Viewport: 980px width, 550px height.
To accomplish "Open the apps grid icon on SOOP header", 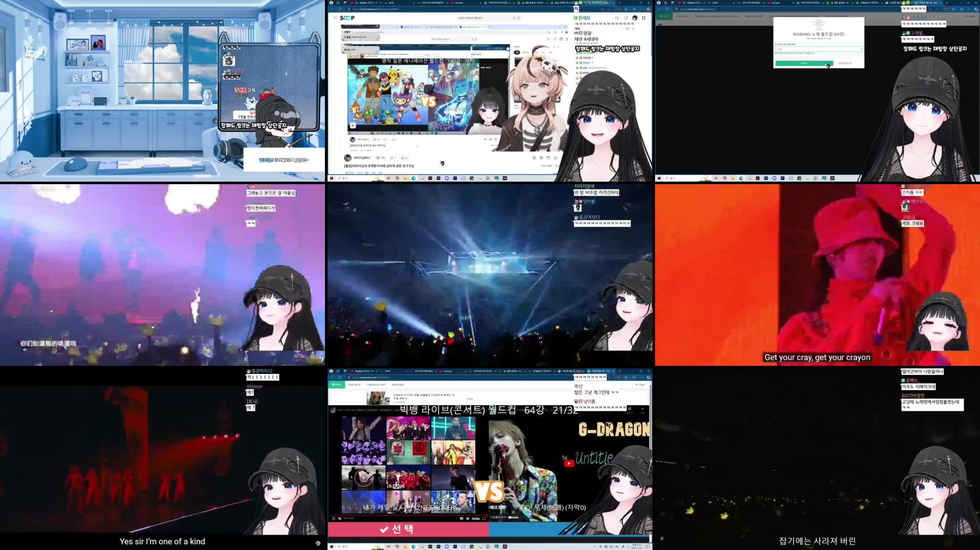I will pos(644,18).
